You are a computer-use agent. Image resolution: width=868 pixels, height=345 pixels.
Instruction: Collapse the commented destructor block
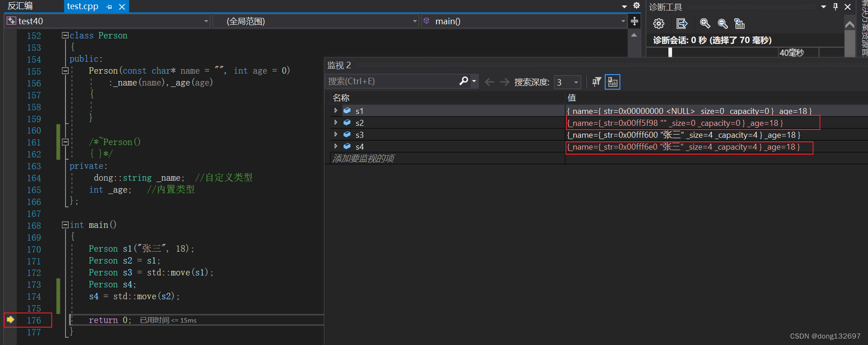click(65, 142)
